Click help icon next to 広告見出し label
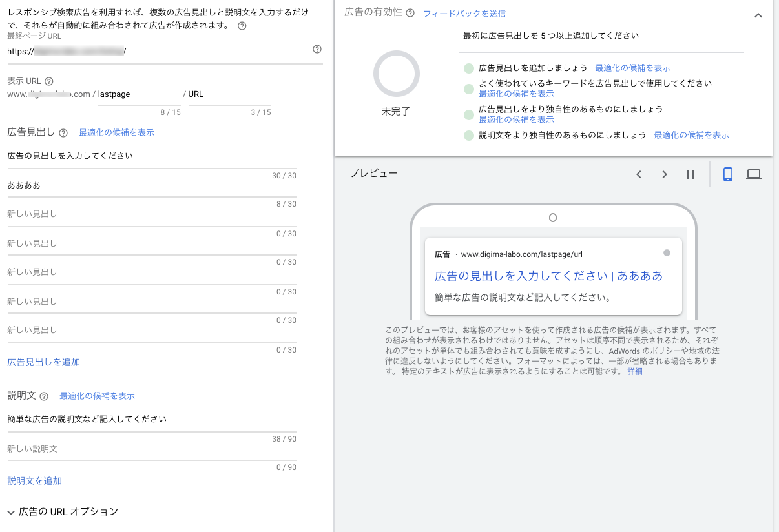This screenshot has width=779, height=532. (63, 133)
